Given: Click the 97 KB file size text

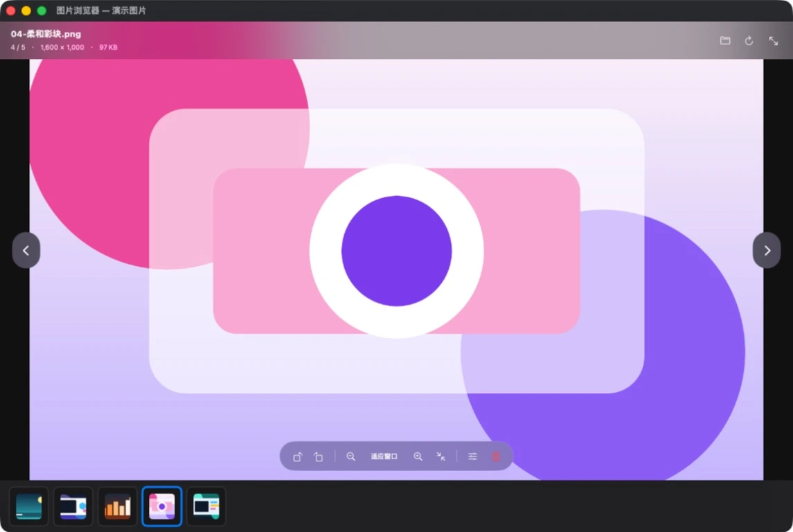Looking at the screenshot, I should [108, 47].
